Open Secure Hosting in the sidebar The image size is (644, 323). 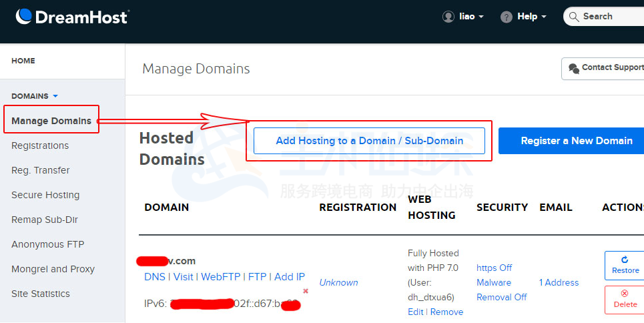coord(45,195)
